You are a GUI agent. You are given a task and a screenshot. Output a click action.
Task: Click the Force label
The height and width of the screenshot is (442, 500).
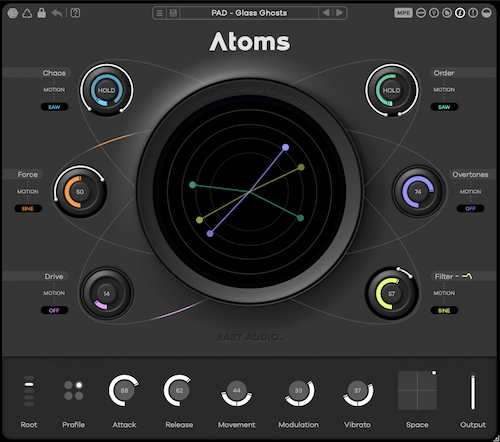[x=28, y=174]
